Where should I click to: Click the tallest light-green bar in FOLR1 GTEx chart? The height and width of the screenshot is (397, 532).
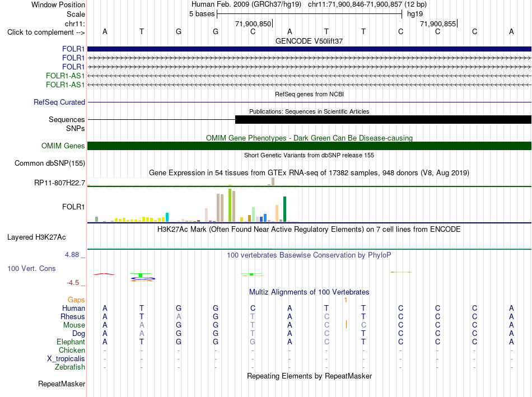coord(230,205)
